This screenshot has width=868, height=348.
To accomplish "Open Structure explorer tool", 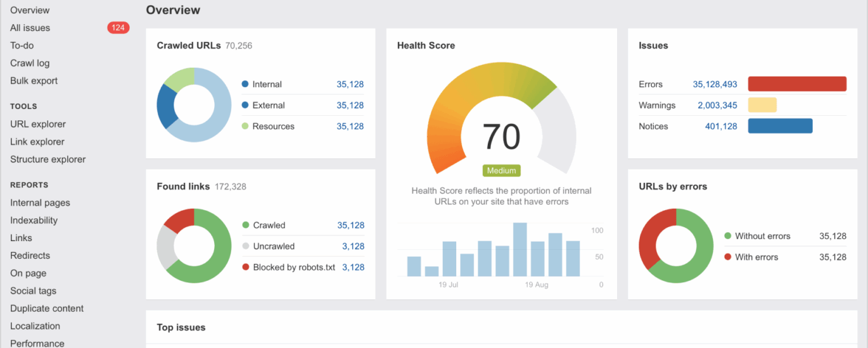I will point(48,159).
